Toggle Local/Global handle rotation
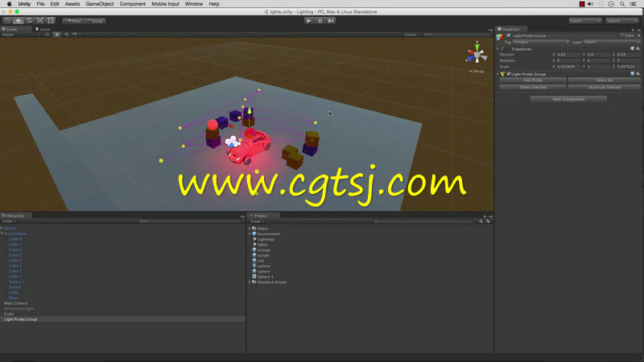This screenshot has height=362, width=644. click(x=95, y=21)
